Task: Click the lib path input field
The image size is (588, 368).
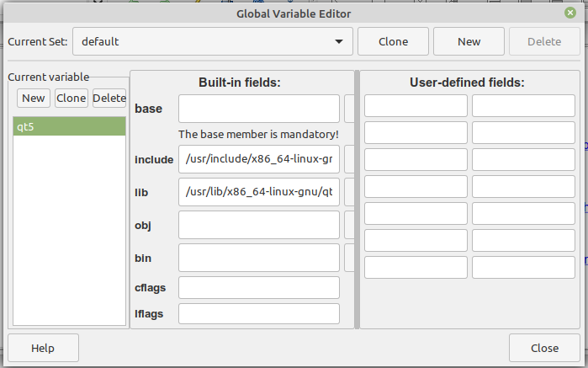Action: coord(259,192)
